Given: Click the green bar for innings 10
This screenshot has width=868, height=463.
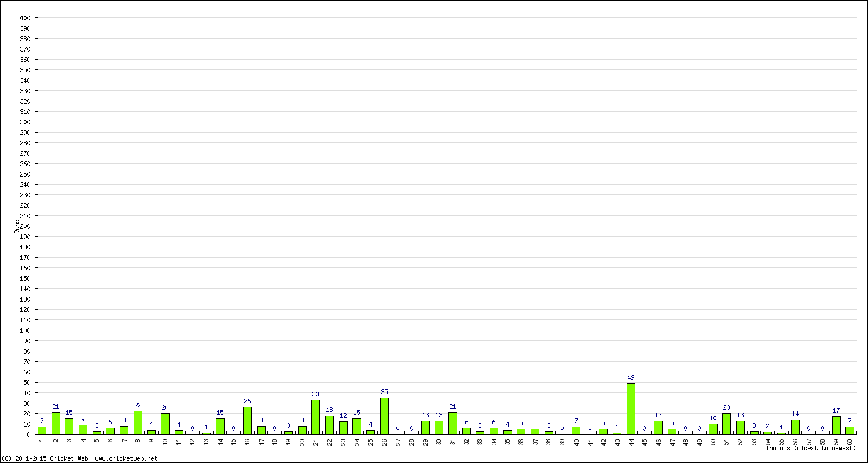Looking at the screenshot, I should [x=165, y=424].
